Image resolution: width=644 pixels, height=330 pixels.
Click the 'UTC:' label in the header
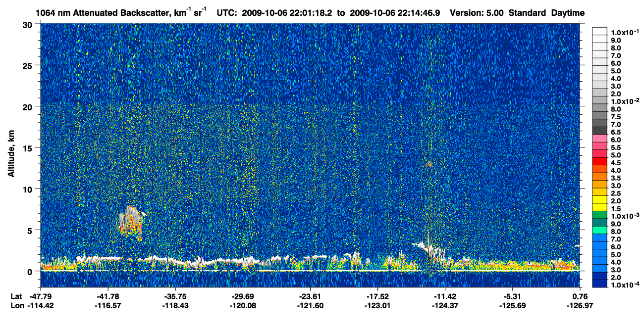click(227, 12)
